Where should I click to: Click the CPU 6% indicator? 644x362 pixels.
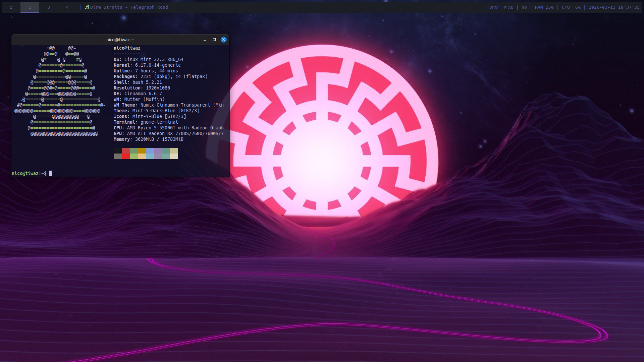[x=571, y=7]
